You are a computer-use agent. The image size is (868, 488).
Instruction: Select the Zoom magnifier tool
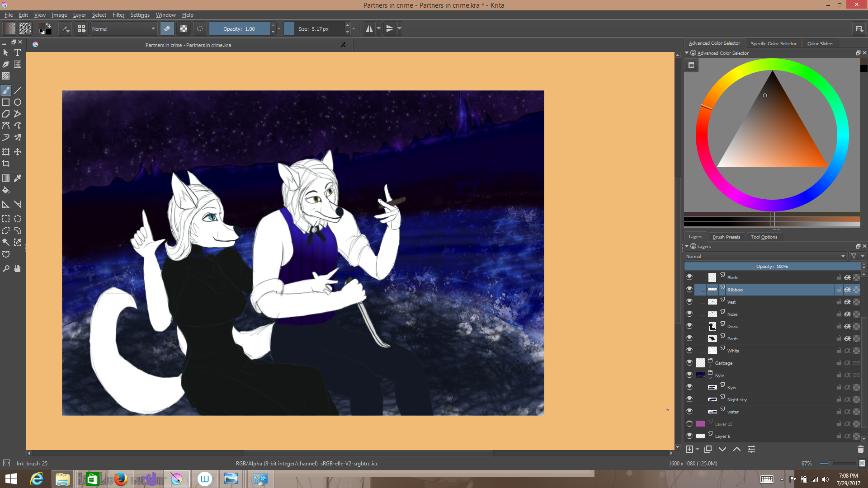click(6, 269)
